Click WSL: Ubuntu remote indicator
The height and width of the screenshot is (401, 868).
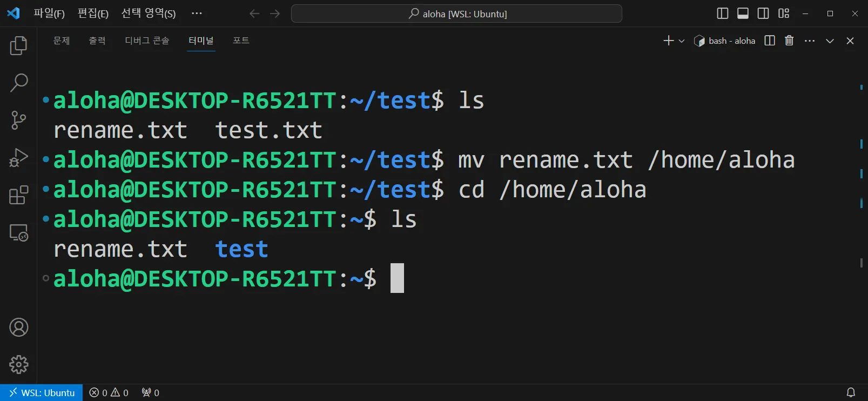[x=42, y=393]
